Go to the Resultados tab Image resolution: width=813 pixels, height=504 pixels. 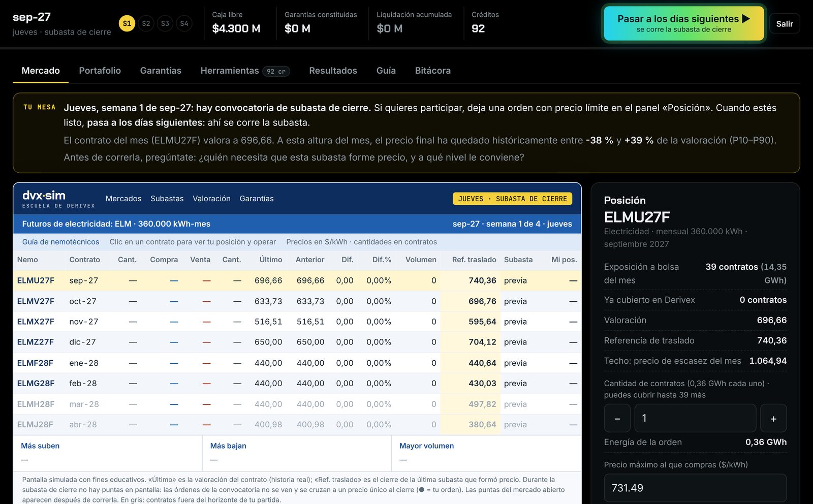pyautogui.click(x=333, y=71)
